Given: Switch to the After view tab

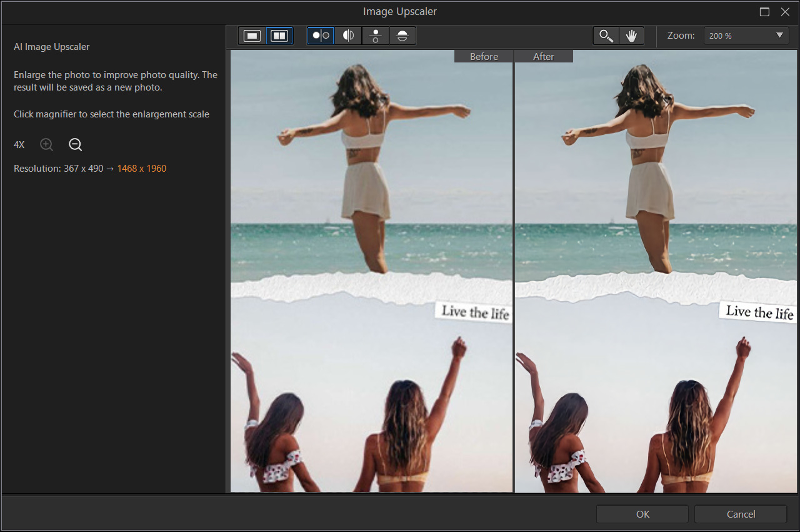Looking at the screenshot, I should [543, 56].
